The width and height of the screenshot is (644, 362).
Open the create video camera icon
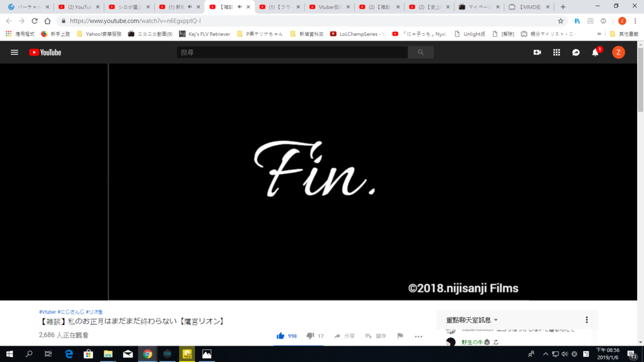tap(537, 52)
